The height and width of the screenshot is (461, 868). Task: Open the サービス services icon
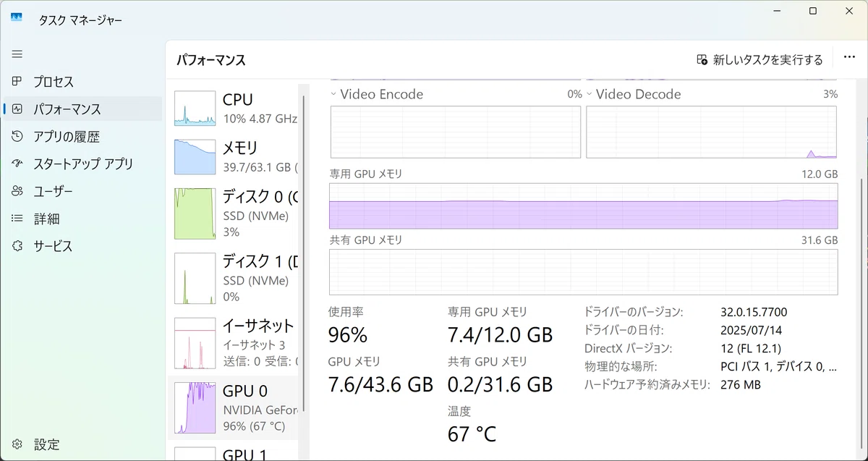pyautogui.click(x=17, y=246)
